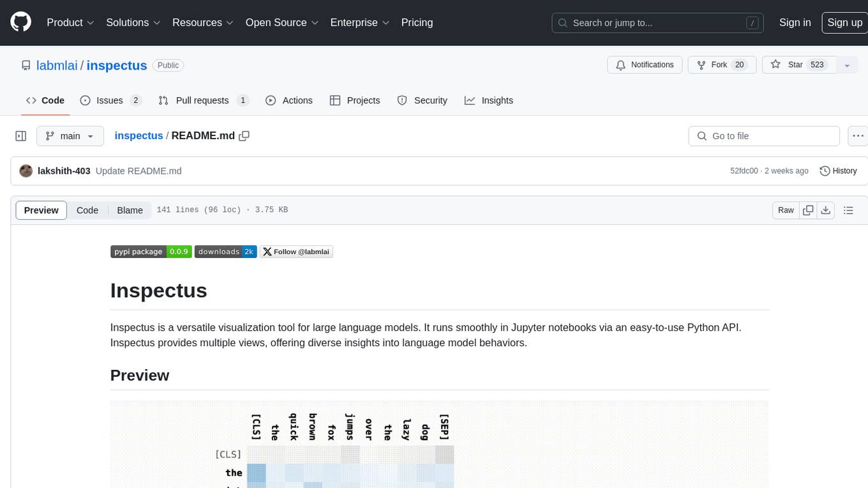Switch to the Security tab
The image size is (868, 488).
[x=422, y=100]
